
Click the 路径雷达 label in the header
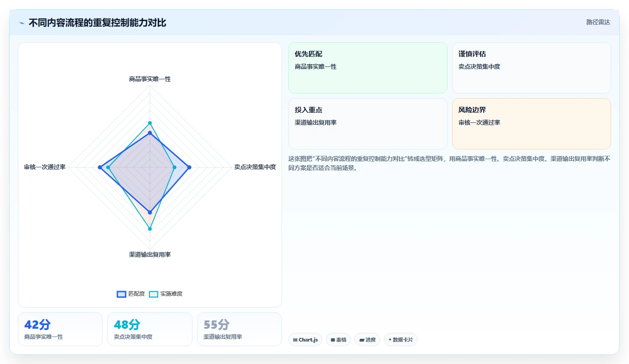coord(598,22)
